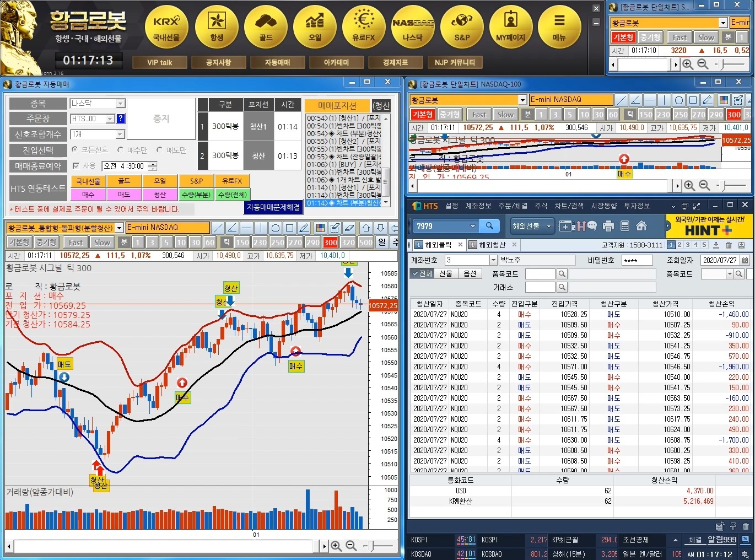Open the MY페이지 round icon
Viewport: 755px width, 560px height.
coord(511,27)
